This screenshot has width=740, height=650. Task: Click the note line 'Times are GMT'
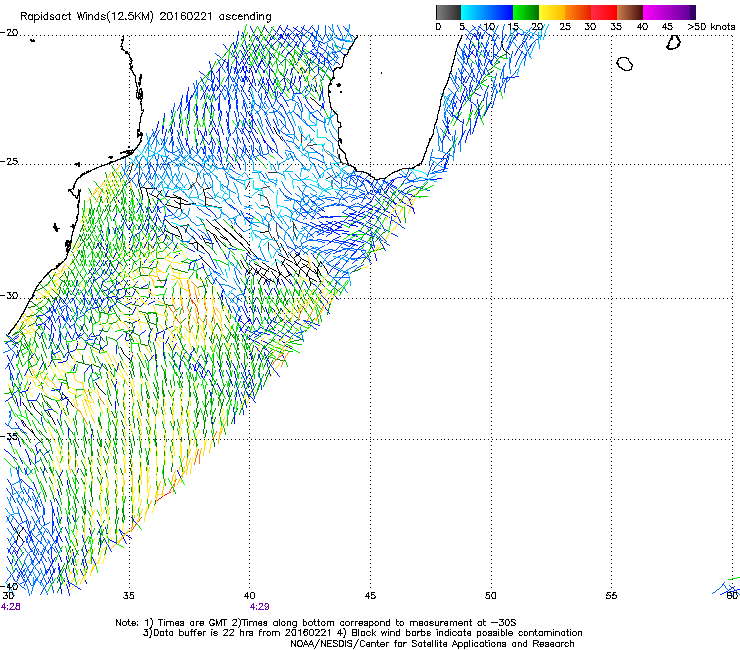316,623
